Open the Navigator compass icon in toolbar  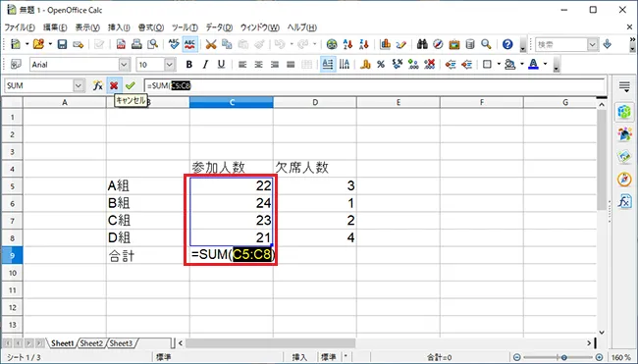(438, 44)
